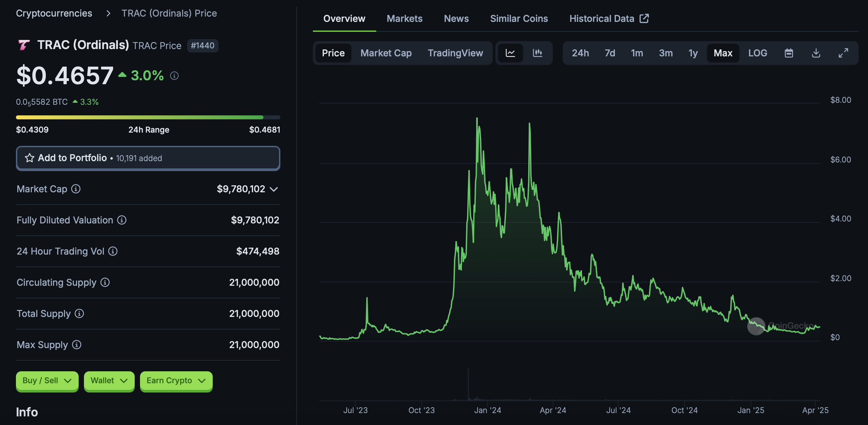Screen dimensions: 868x425
Task: Expand the Market Cap value chevron
Action: (274, 189)
